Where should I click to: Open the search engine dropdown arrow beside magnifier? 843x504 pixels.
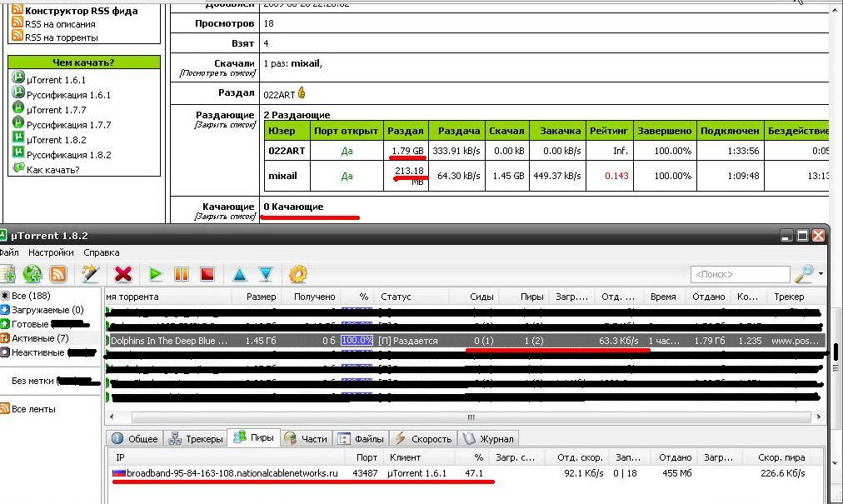[821, 274]
